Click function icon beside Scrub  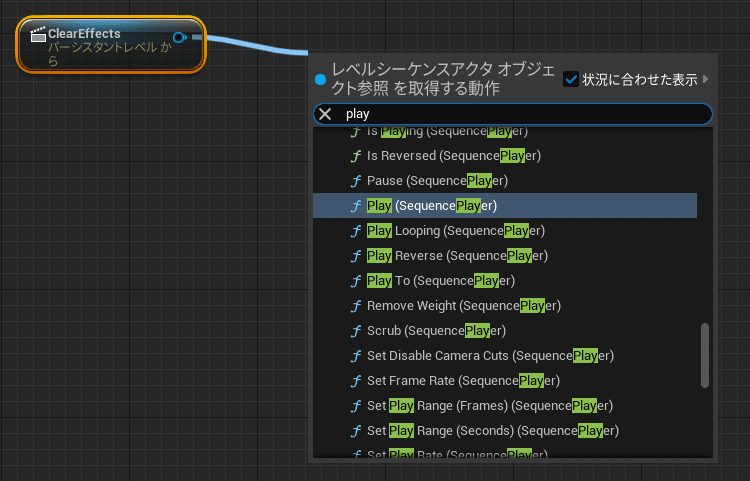pyautogui.click(x=355, y=331)
